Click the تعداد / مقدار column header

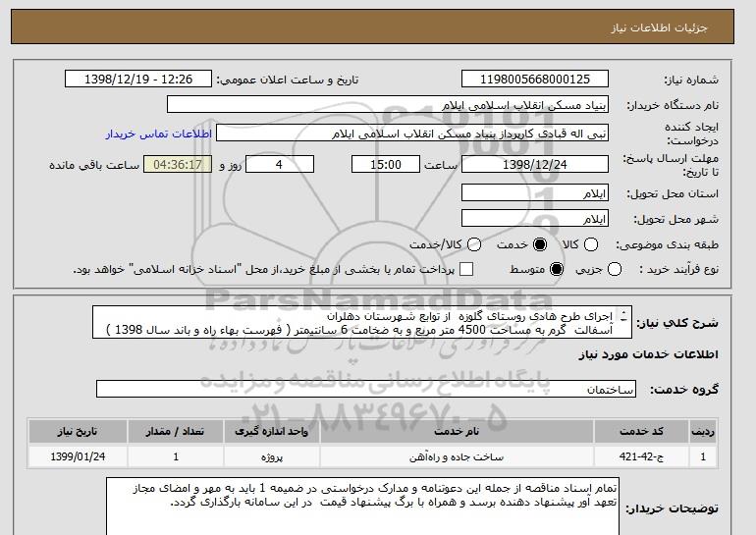(176, 431)
